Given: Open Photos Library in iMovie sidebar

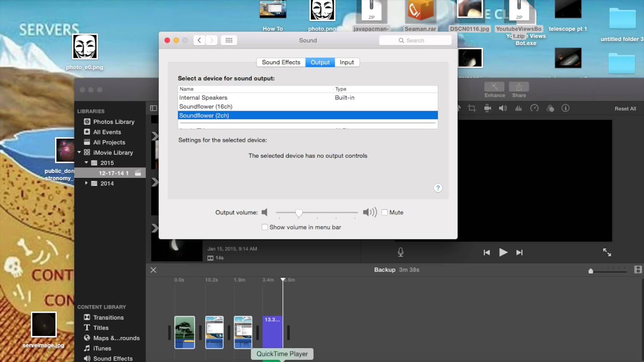Looking at the screenshot, I should tap(114, 122).
